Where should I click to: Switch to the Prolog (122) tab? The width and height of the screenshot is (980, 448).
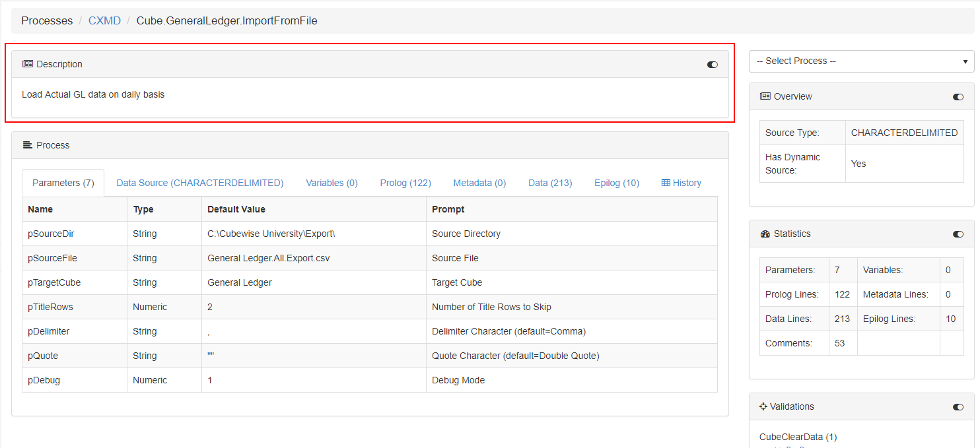click(405, 183)
